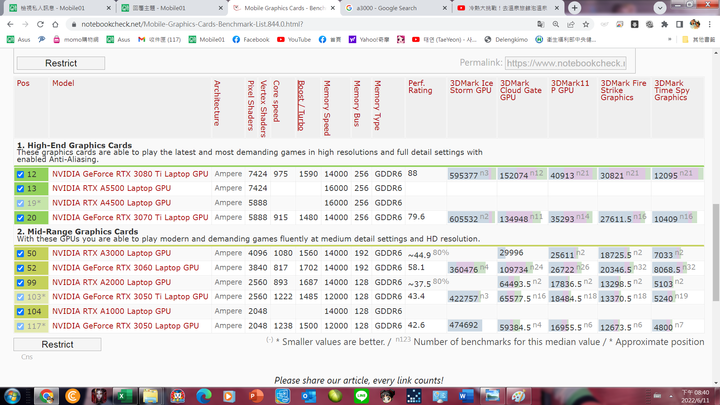
Task: Click the taskbar clock showing 2022/6/11
Action: (x=695, y=396)
